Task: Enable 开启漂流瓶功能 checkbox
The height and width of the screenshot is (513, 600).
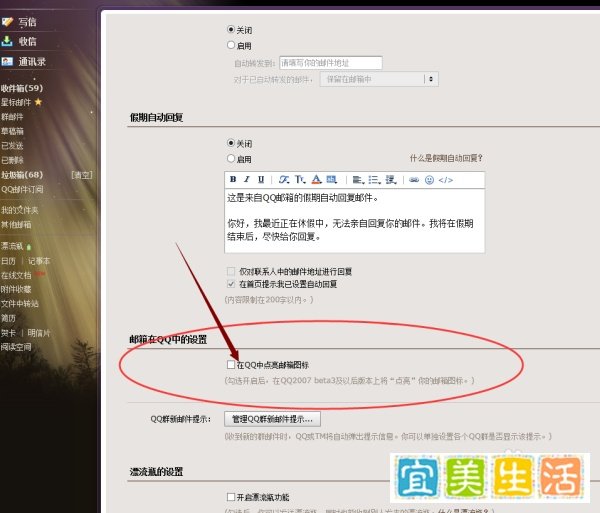Action: (x=231, y=497)
